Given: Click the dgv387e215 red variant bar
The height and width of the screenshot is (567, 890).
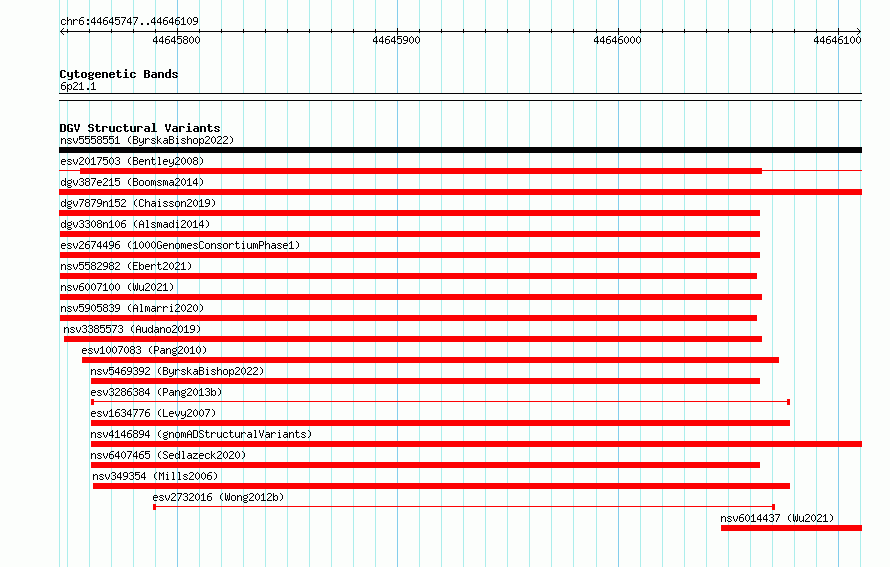Looking at the screenshot, I should pos(460,192).
